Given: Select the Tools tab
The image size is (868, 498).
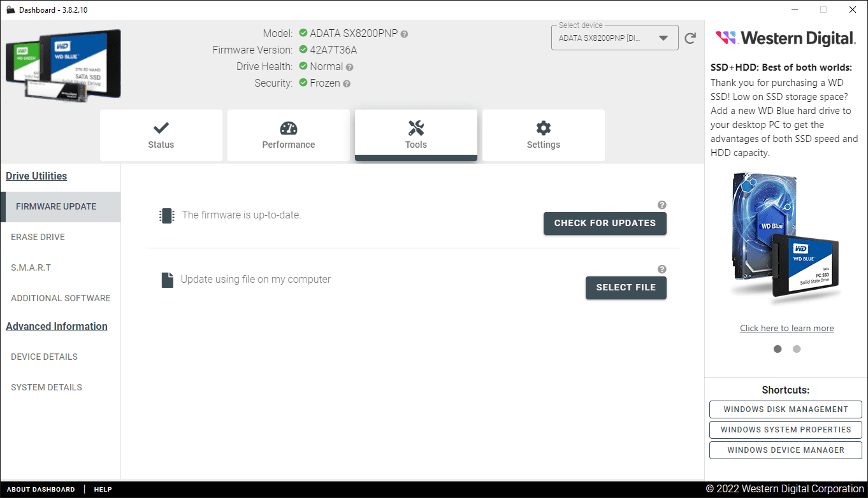Looking at the screenshot, I should click(416, 135).
